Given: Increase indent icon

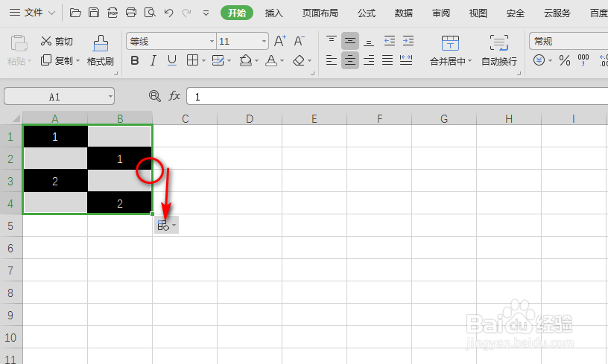Looking at the screenshot, I should click(408, 41).
